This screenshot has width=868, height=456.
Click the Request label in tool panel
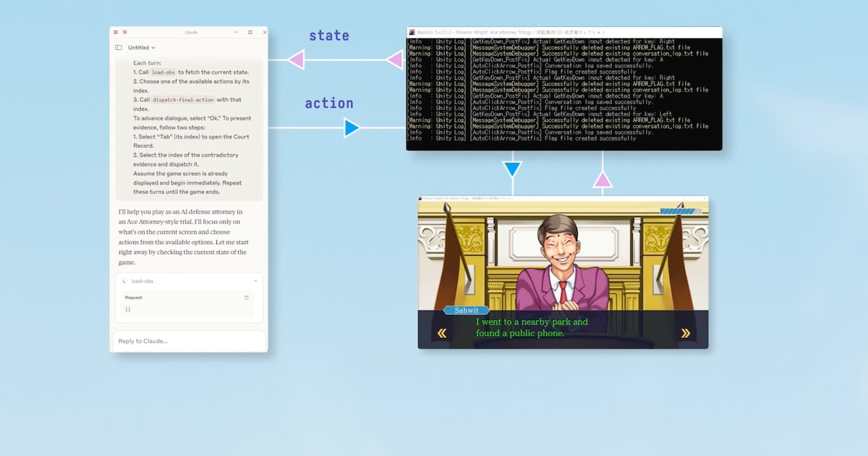(x=133, y=297)
